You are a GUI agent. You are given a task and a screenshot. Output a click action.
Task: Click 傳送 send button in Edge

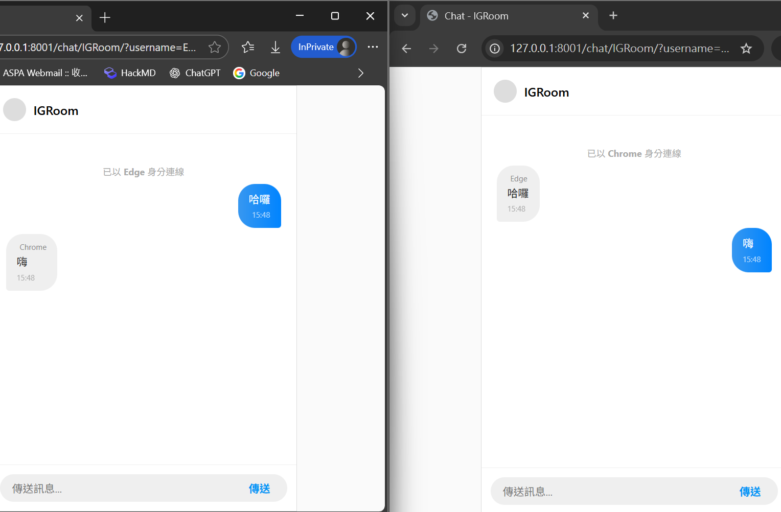tap(260, 489)
